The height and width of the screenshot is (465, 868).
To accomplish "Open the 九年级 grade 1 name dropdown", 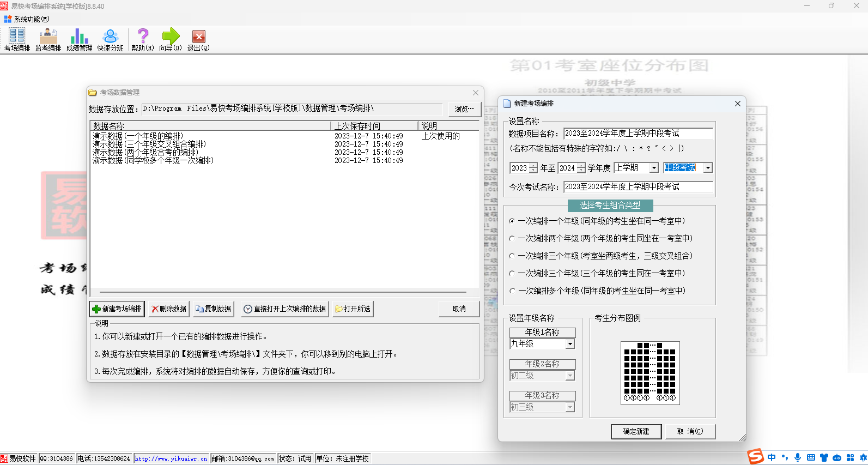I will [x=570, y=344].
